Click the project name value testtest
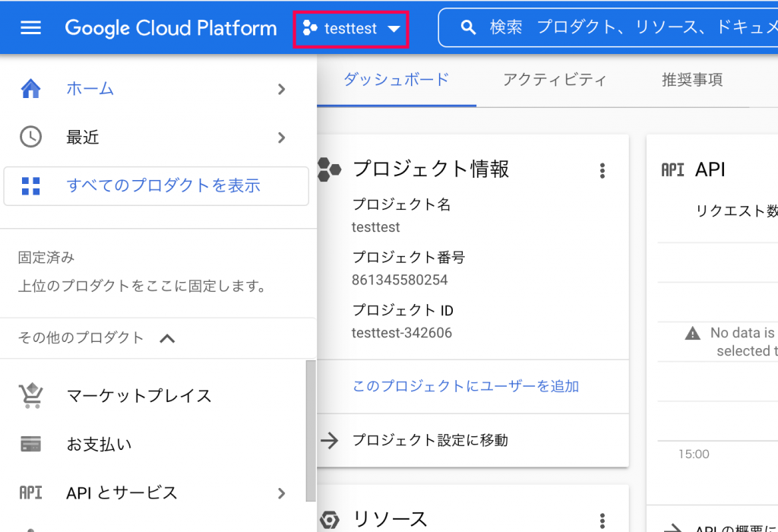Viewport: 778px width, 532px height. 375,227
